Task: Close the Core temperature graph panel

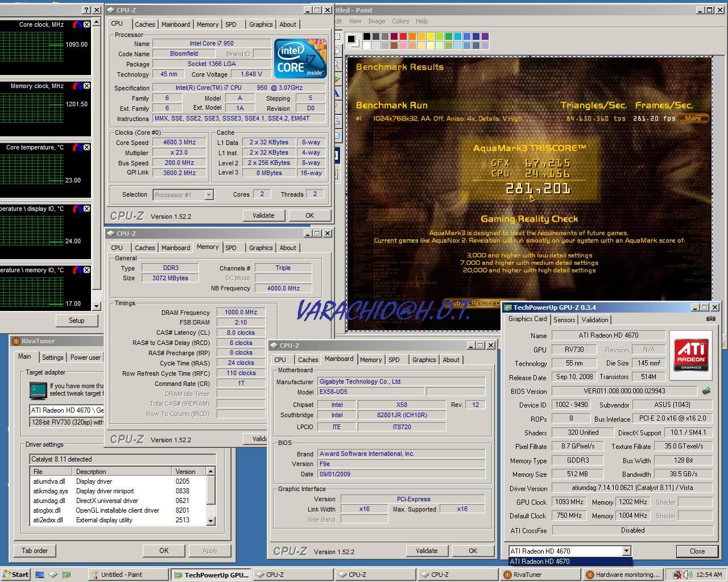Action: pyautogui.click(x=86, y=147)
